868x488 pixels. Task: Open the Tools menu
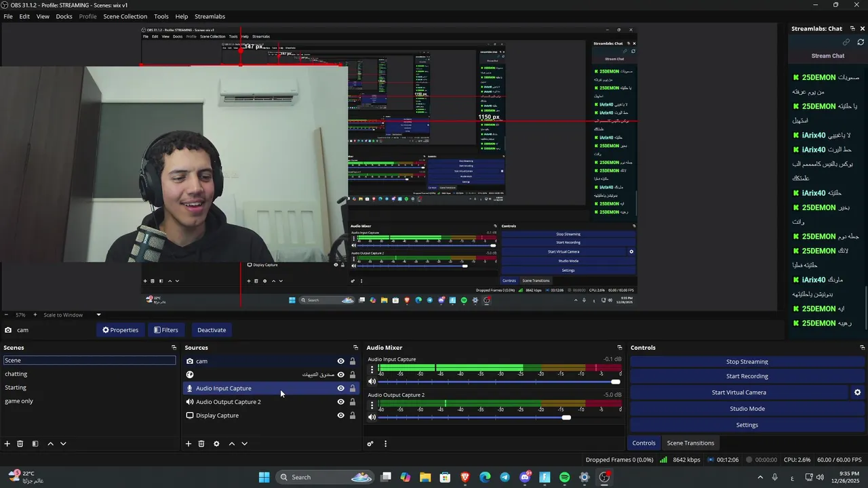tap(161, 16)
